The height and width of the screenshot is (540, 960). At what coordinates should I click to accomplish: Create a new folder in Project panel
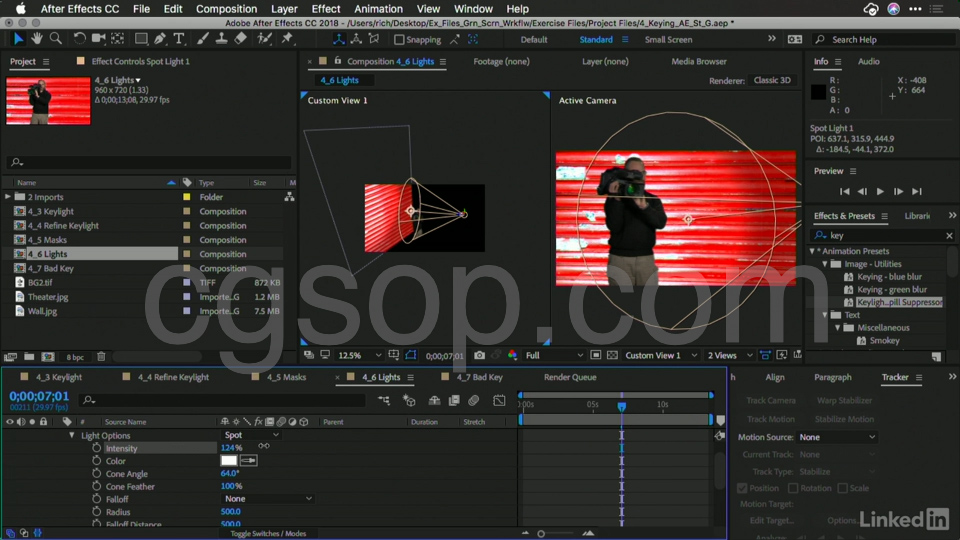tap(29, 356)
